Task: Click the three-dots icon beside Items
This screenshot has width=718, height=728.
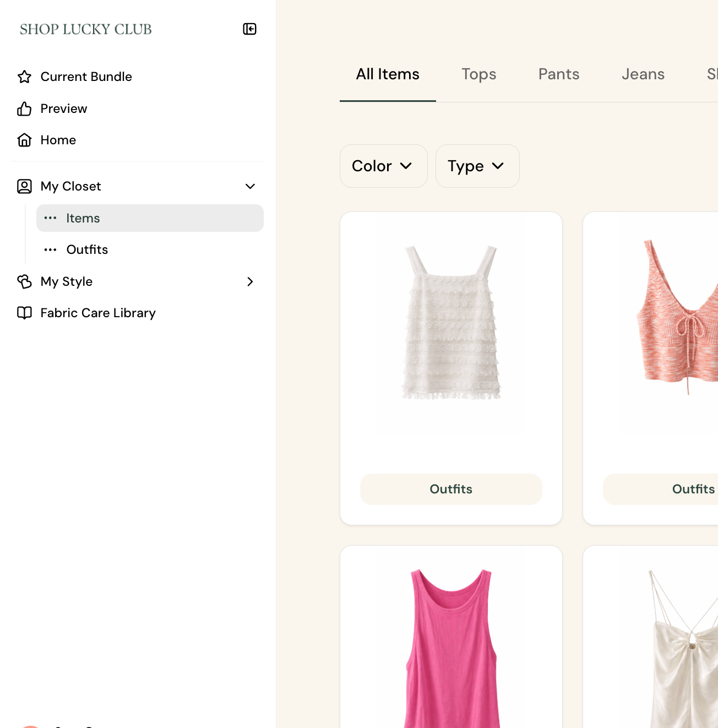Action: [x=50, y=218]
